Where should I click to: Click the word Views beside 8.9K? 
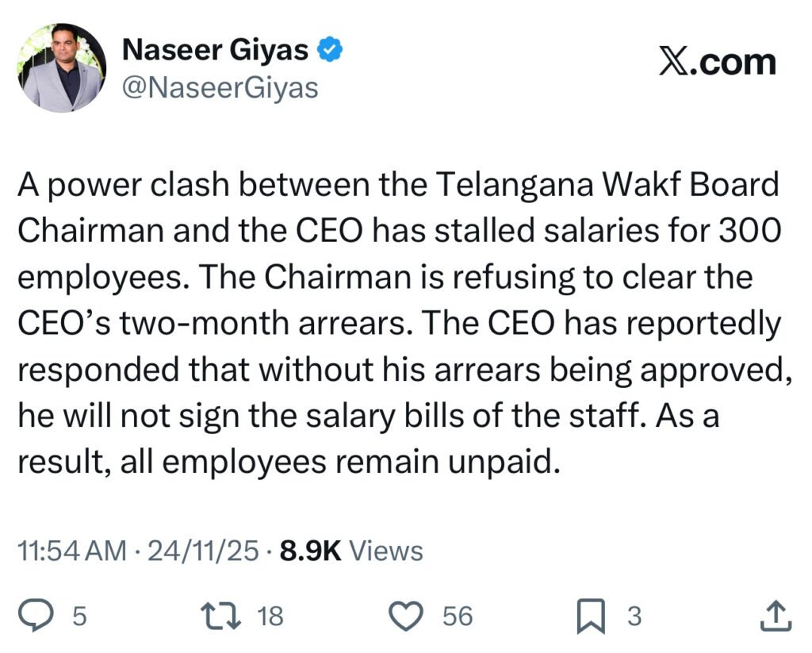pyautogui.click(x=385, y=551)
